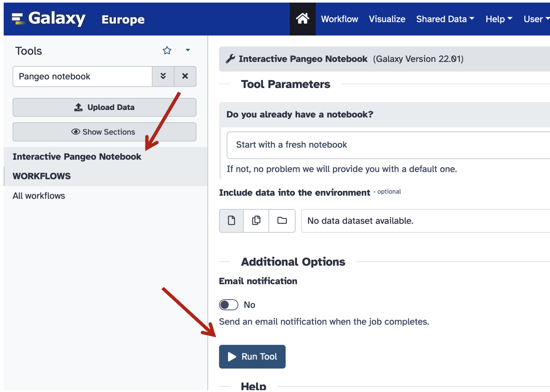Show favorite tools with star icon
The height and width of the screenshot is (392, 550).
coord(167,51)
